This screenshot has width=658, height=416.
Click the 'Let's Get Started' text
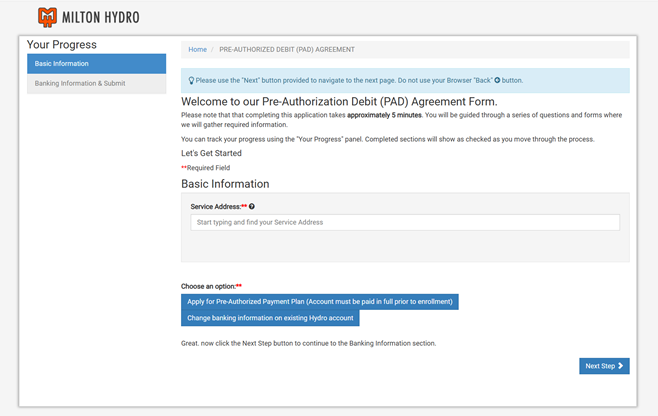pyautogui.click(x=212, y=153)
